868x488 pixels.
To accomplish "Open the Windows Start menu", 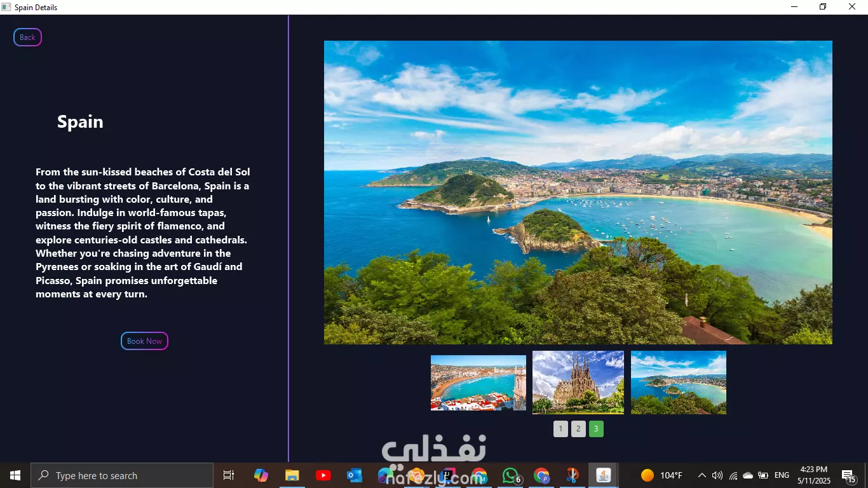I will pyautogui.click(x=15, y=475).
